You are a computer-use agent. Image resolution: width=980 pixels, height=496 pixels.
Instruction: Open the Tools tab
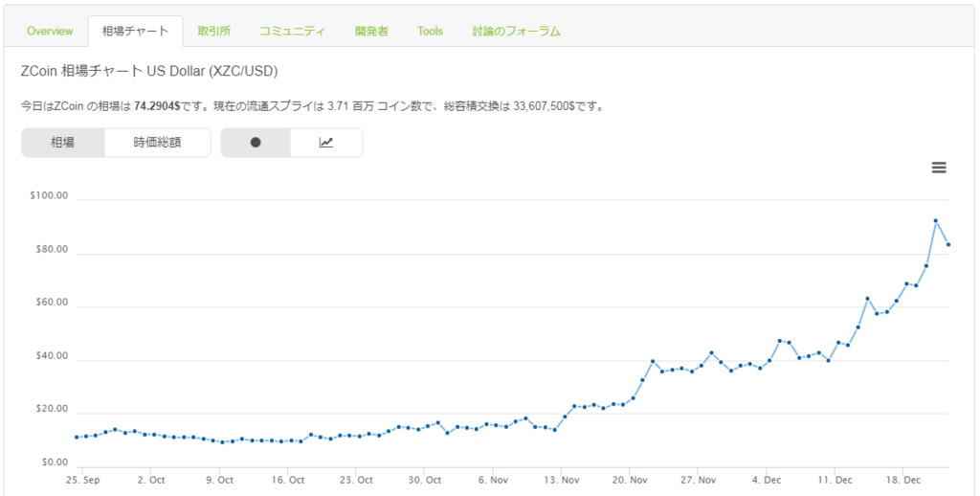click(430, 32)
